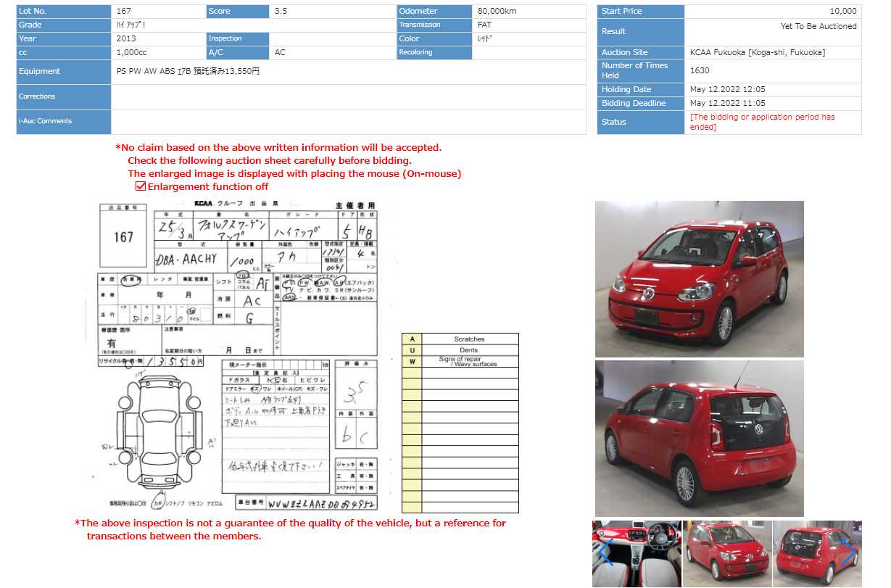Click the 'U' Dents legend row
The image size is (891, 588).
tap(460, 350)
